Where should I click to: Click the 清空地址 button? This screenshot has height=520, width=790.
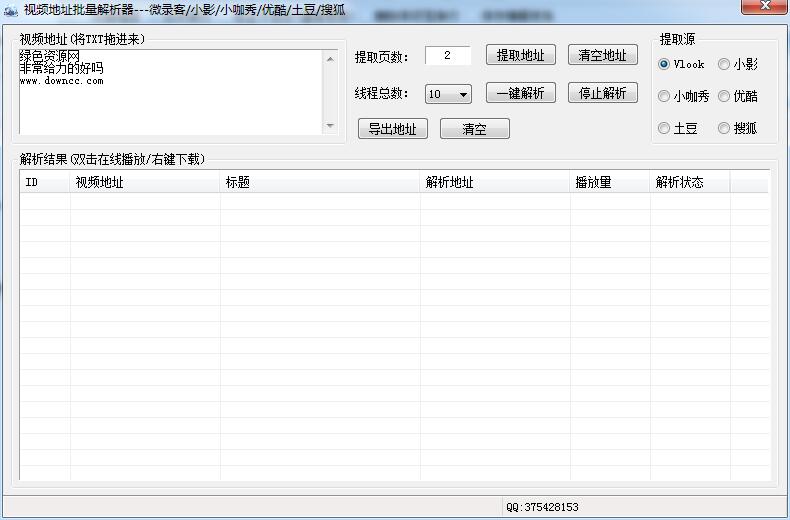point(603,55)
